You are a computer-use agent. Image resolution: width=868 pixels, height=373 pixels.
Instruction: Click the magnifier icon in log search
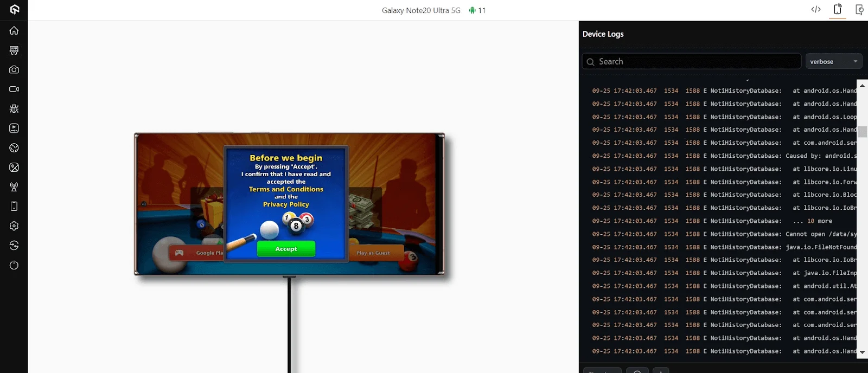591,62
